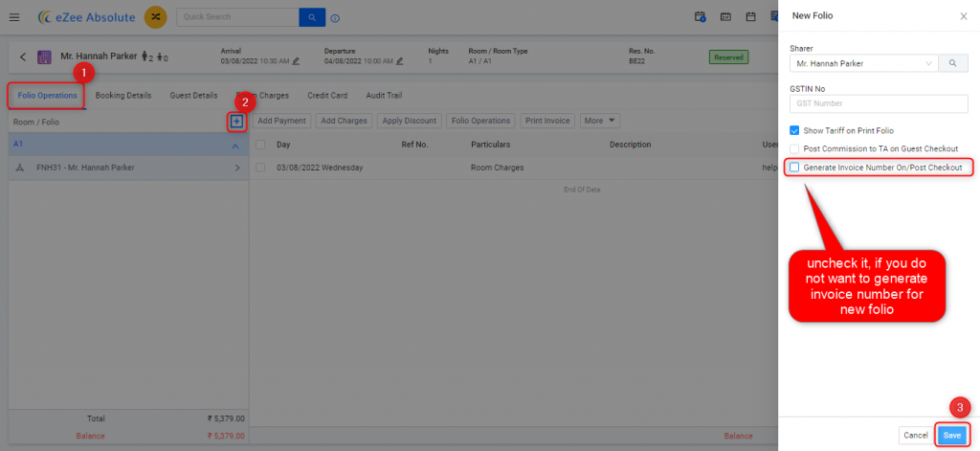The image size is (980, 451).
Task: Select all rows via header checkbox
Action: (260, 145)
